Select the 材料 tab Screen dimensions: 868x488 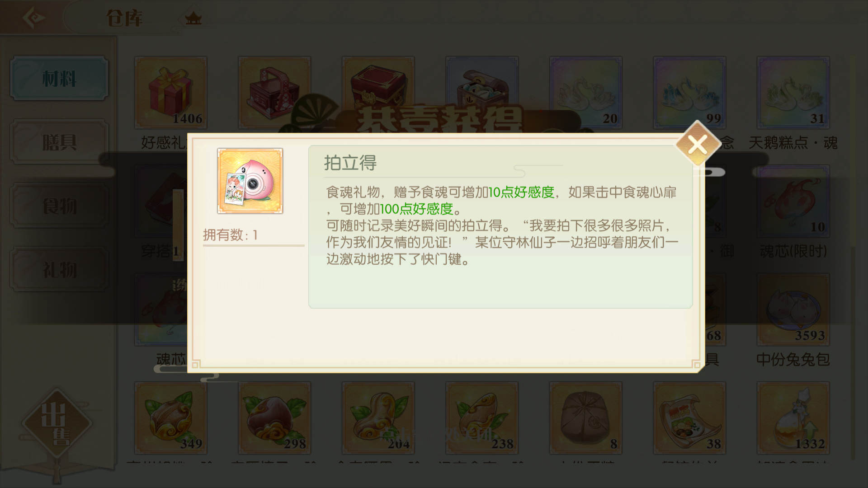[59, 79]
